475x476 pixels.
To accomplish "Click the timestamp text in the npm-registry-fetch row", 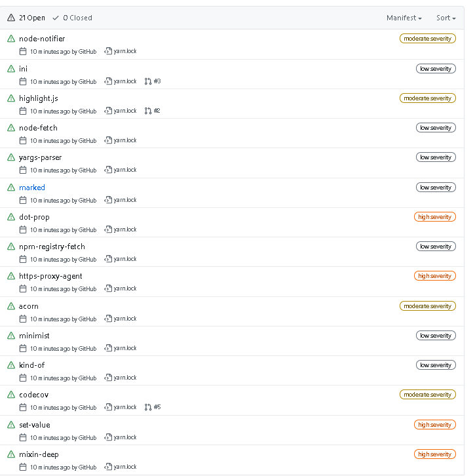I will pyautogui.click(x=63, y=260).
